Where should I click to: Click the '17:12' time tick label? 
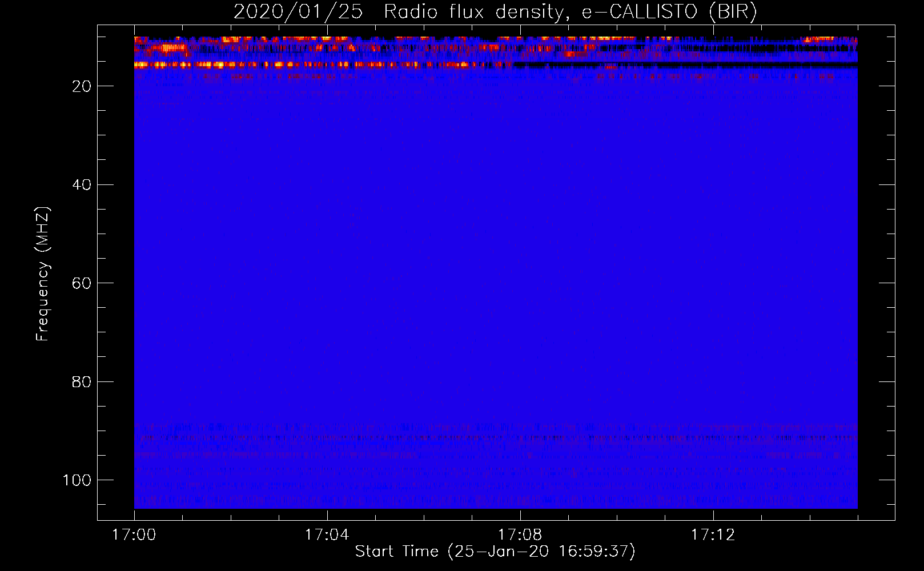[713, 535]
